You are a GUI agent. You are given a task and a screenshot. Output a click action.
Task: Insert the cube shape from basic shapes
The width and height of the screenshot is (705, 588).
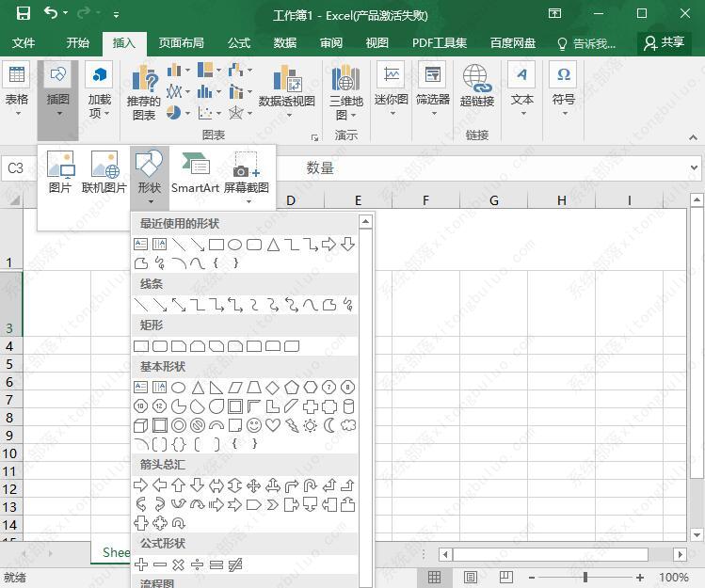point(141,425)
